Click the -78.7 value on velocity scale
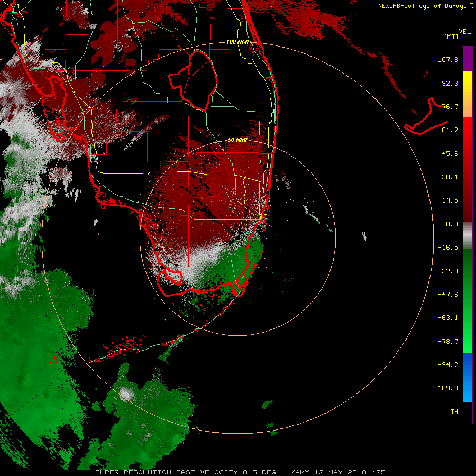 click(448, 342)
